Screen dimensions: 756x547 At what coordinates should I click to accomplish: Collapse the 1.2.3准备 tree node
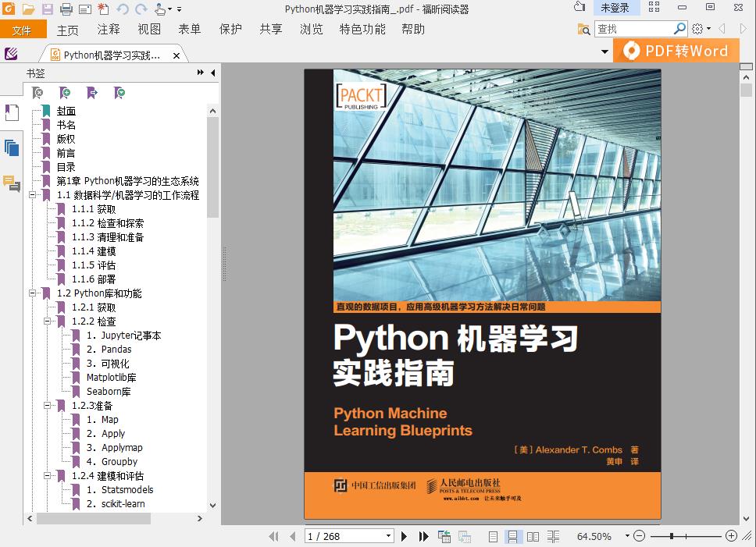coord(47,406)
